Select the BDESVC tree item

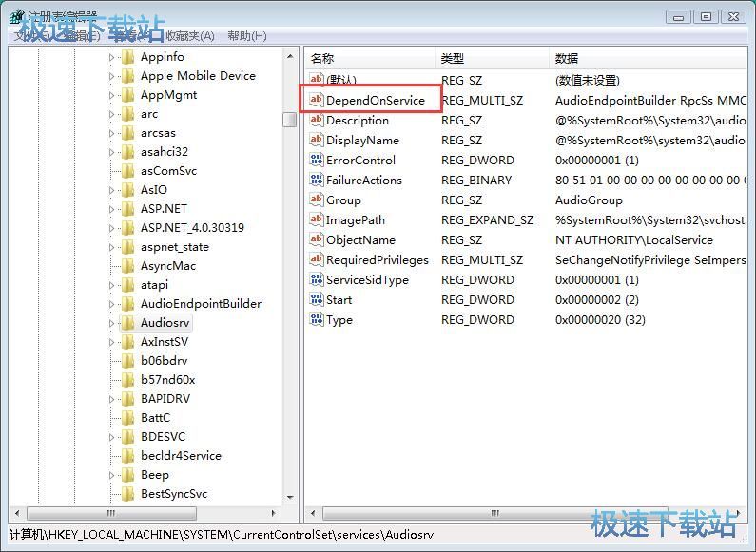pos(163,437)
